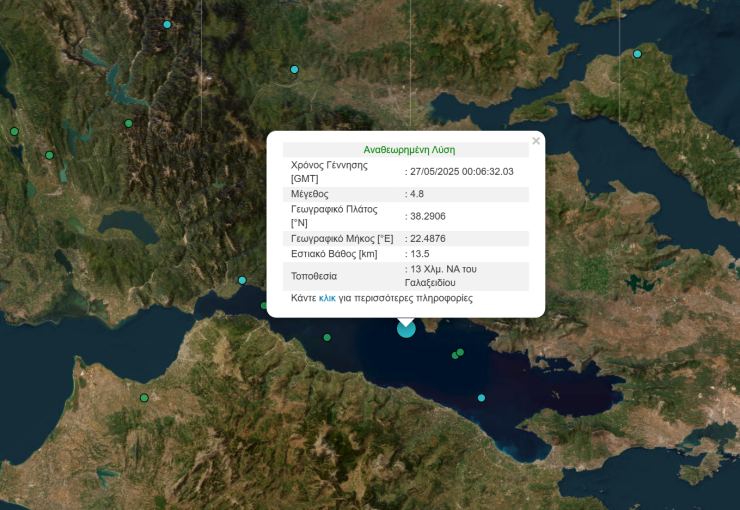Image resolution: width=740 pixels, height=510 pixels.
Task: Select the 'Χρόνος Γέννησης [GMT]' label
Action: click(x=329, y=172)
